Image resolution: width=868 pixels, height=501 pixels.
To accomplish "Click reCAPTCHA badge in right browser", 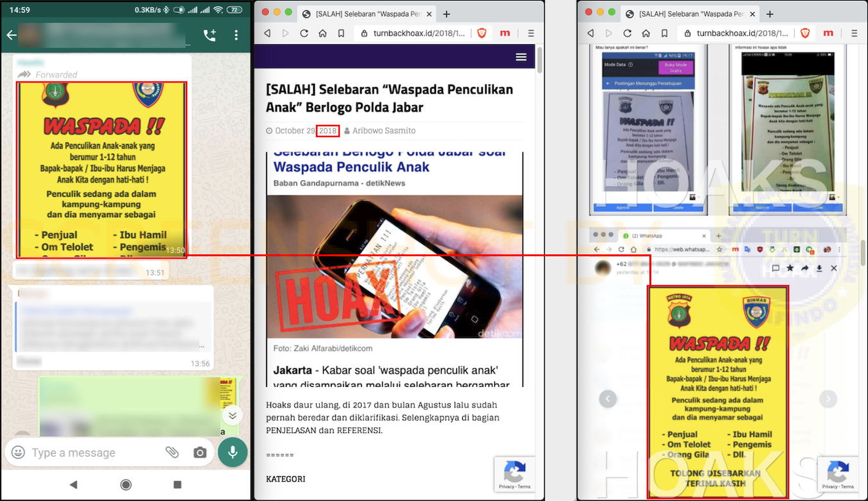I will coord(838,473).
